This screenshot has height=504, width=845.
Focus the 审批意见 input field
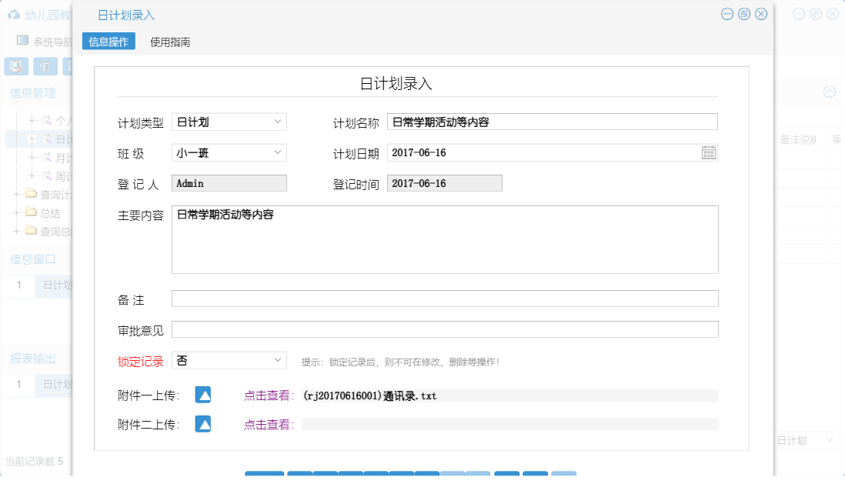(x=445, y=329)
